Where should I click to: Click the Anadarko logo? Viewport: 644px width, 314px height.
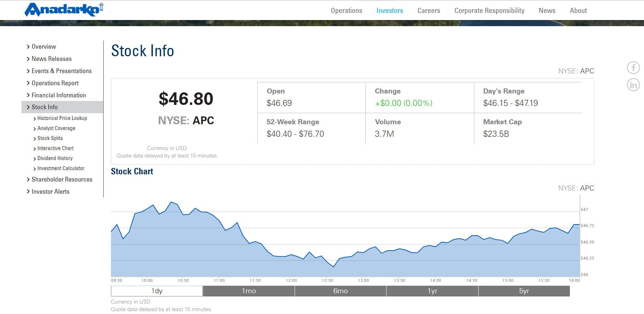pyautogui.click(x=64, y=10)
